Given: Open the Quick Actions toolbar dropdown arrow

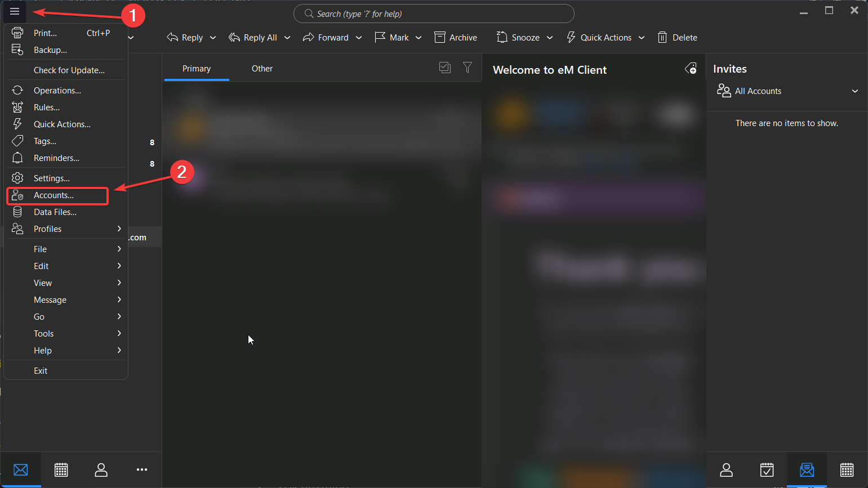Looking at the screenshot, I should click(x=642, y=38).
